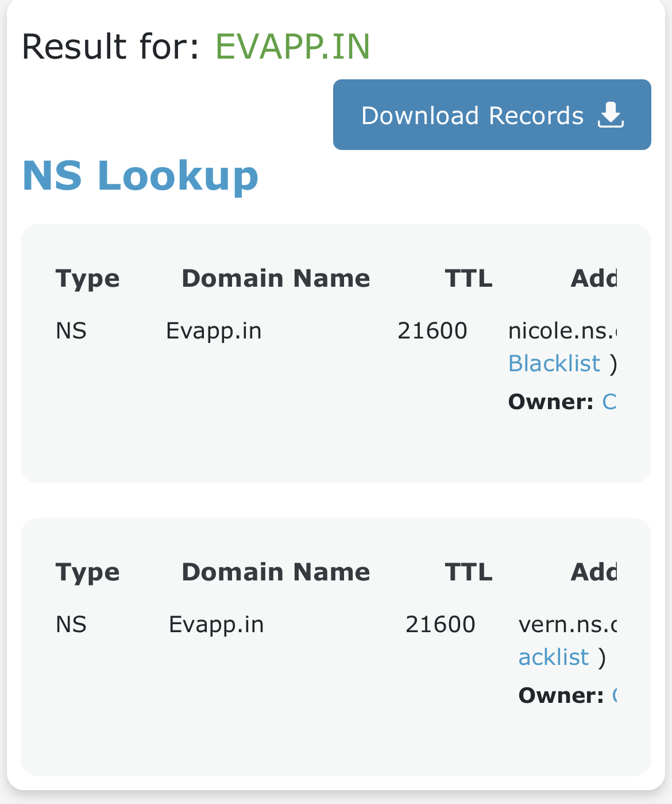Open the Blacklist link for nicole nameserver
Screen dimensions: 672x804
554,364
